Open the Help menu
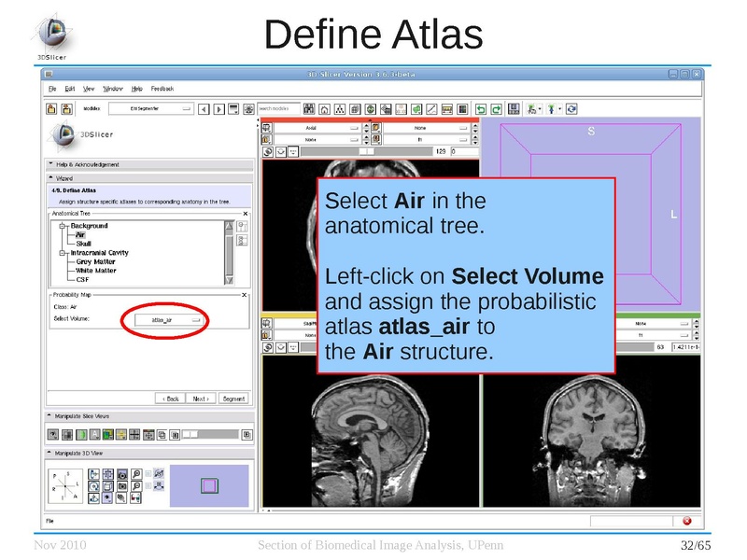747x560 pixels. click(137, 88)
